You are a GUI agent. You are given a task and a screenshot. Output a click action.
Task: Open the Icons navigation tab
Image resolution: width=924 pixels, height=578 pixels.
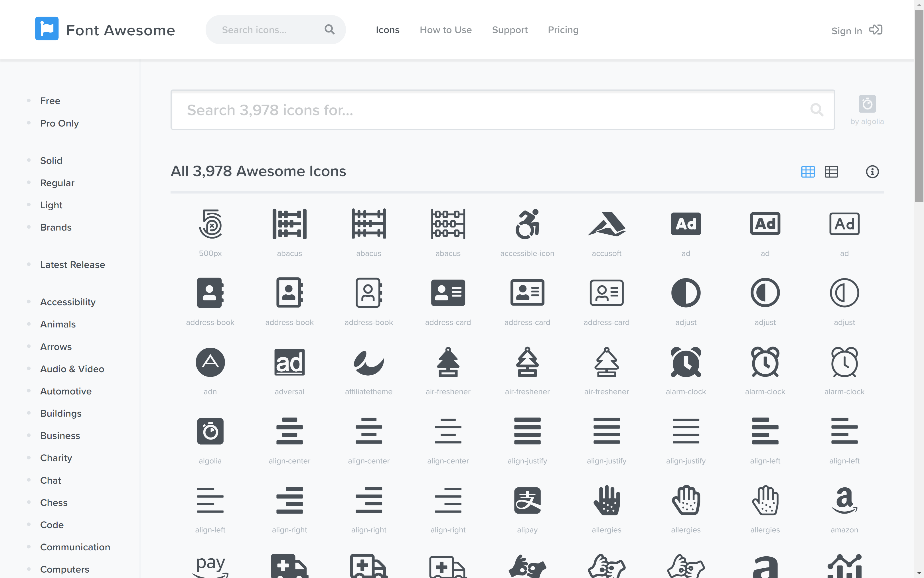point(386,30)
